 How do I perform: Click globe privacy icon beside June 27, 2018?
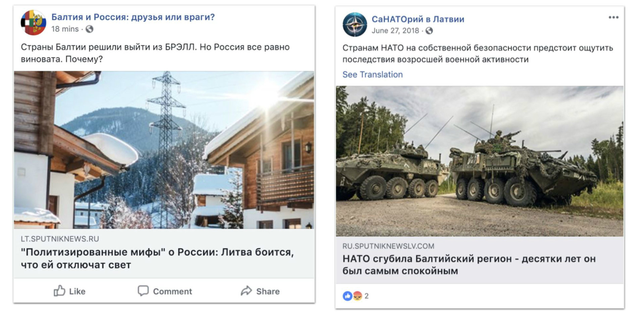coord(429,31)
